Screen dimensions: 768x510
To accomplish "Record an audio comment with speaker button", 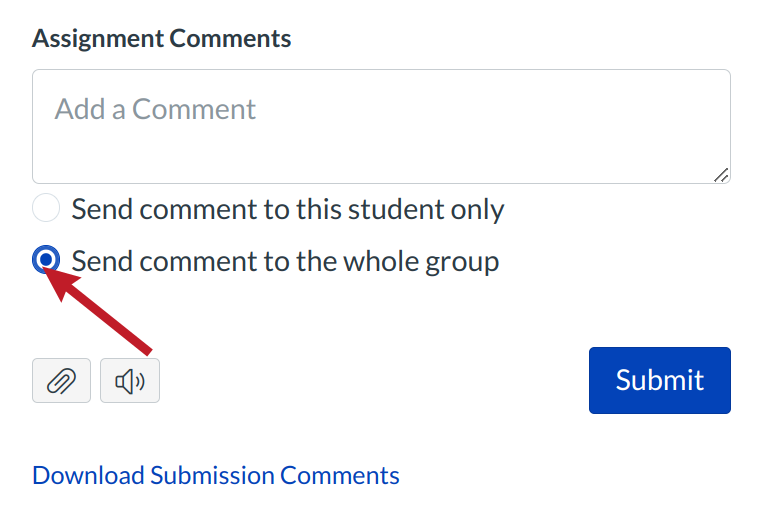I will tap(130, 381).
